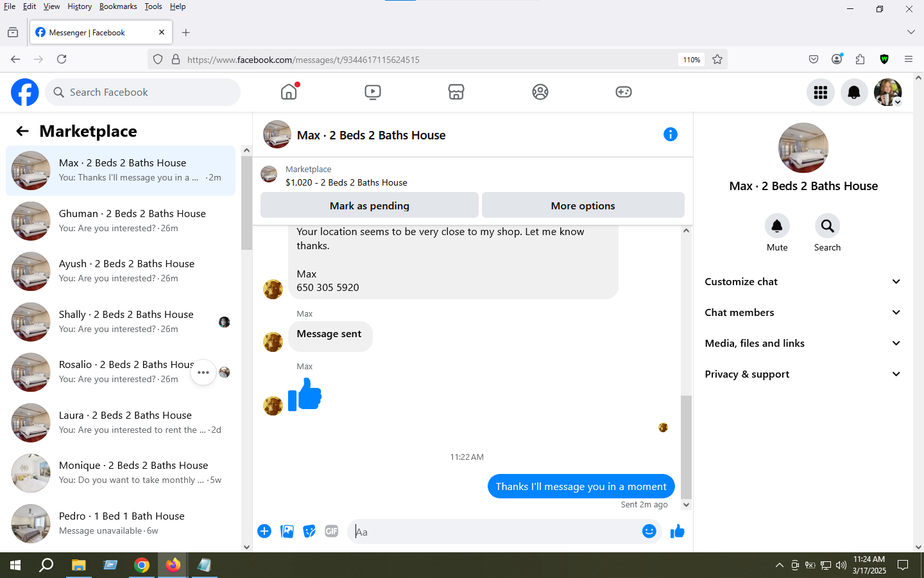Choose a GIF to send

tap(332, 531)
